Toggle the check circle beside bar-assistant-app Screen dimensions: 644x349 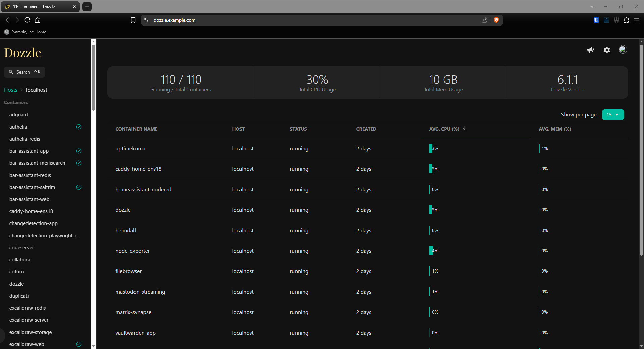coord(79,151)
